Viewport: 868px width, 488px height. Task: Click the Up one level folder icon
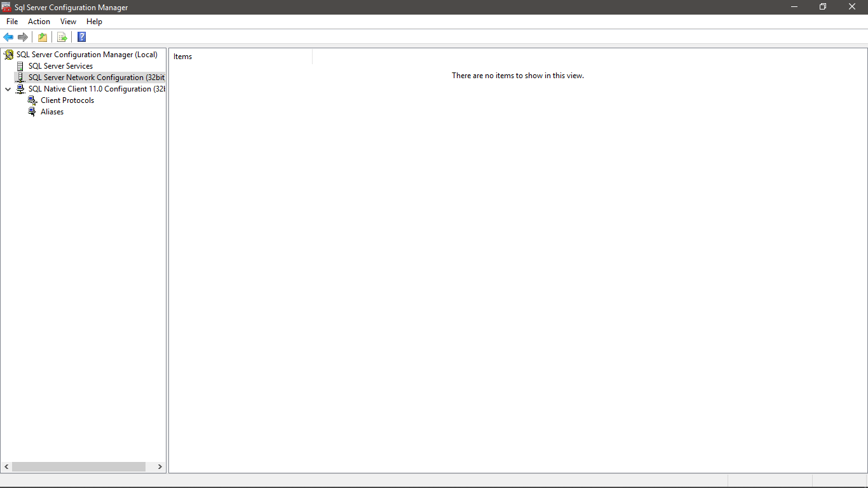coord(43,37)
